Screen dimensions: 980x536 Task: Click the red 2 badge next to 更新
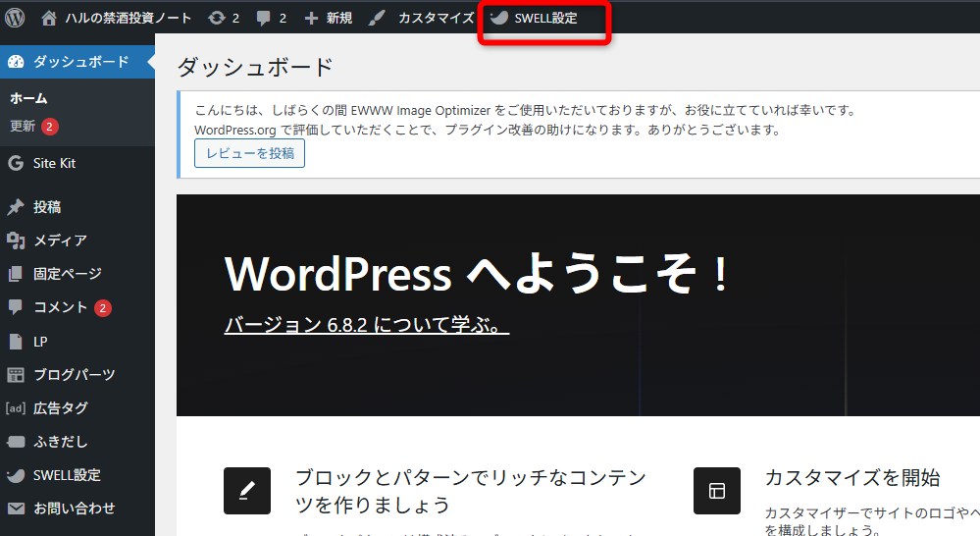[x=50, y=127]
